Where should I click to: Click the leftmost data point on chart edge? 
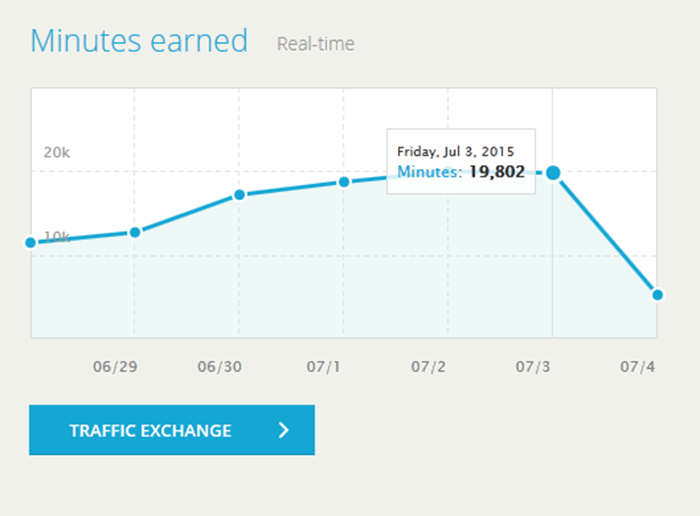click(31, 243)
